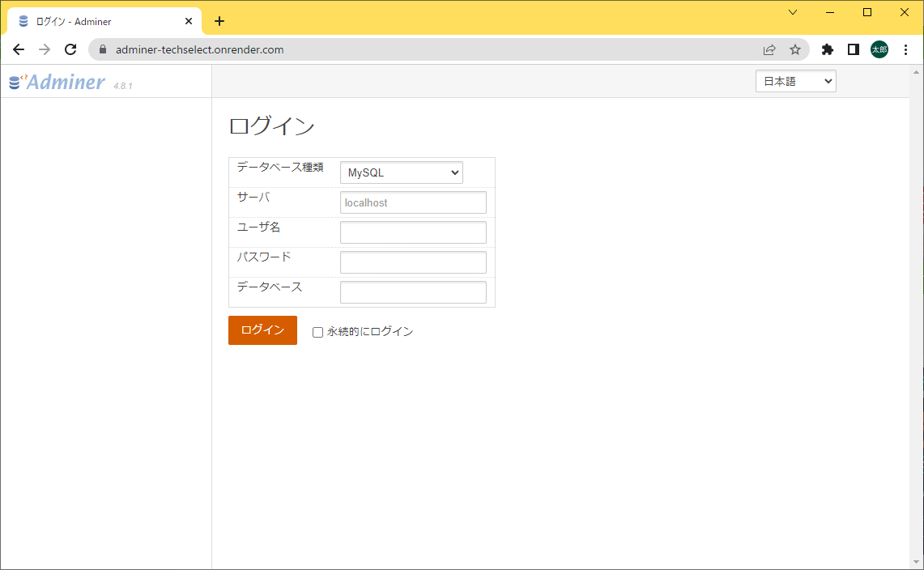Open the MySQL database type dropdown
Image resolution: width=924 pixels, height=570 pixels.
(x=402, y=172)
